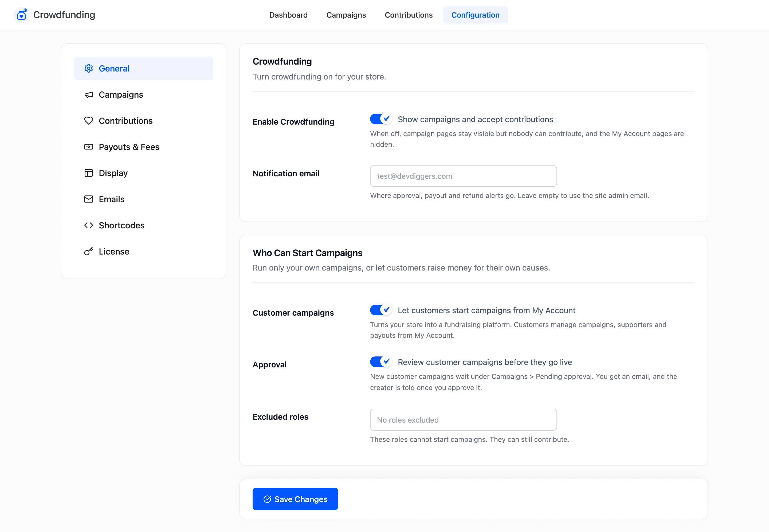Viewport: 769px width, 532px height.
Task: Click the check-circle icon in Save Changes
Action: (267, 499)
